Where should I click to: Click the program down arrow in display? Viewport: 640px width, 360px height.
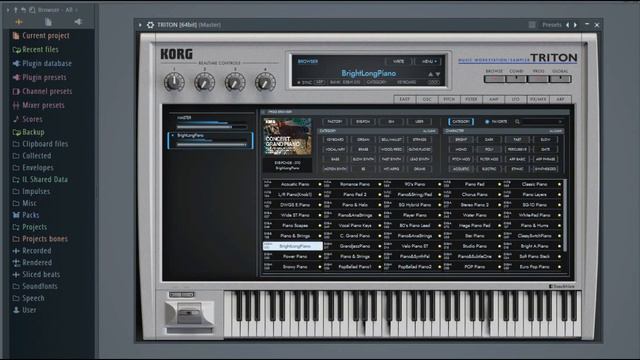pos(438,74)
